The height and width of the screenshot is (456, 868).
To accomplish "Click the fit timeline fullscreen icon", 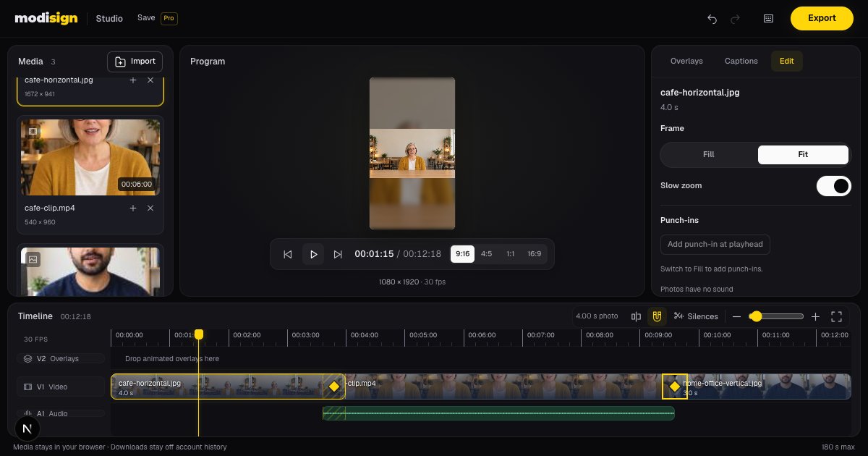I will click(837, 316).
